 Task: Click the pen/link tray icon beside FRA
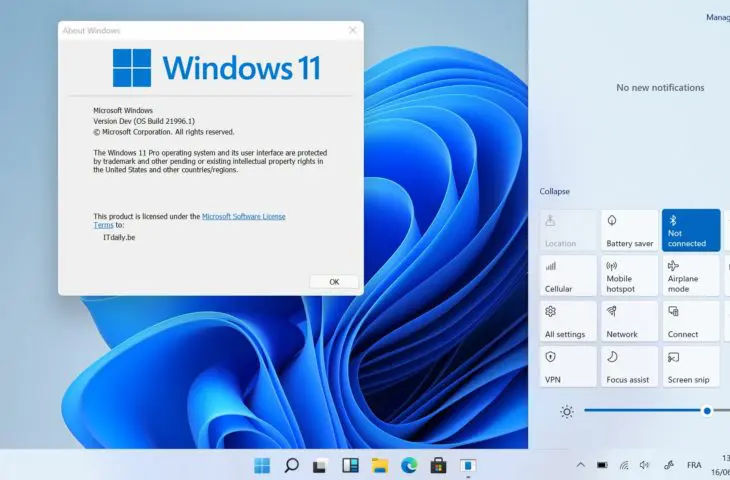coord(669,465)
